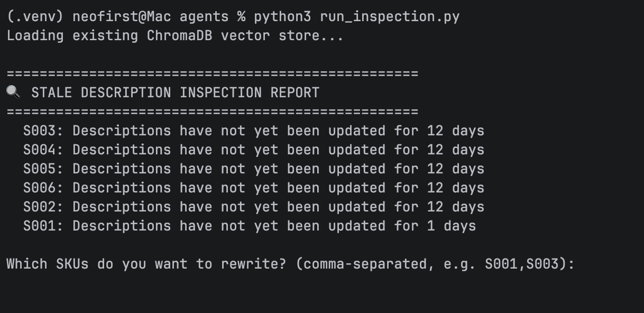This screenshot has width=644, height=313.
Task: Click the lower equals-sign separator line
Action: (212, 112)
